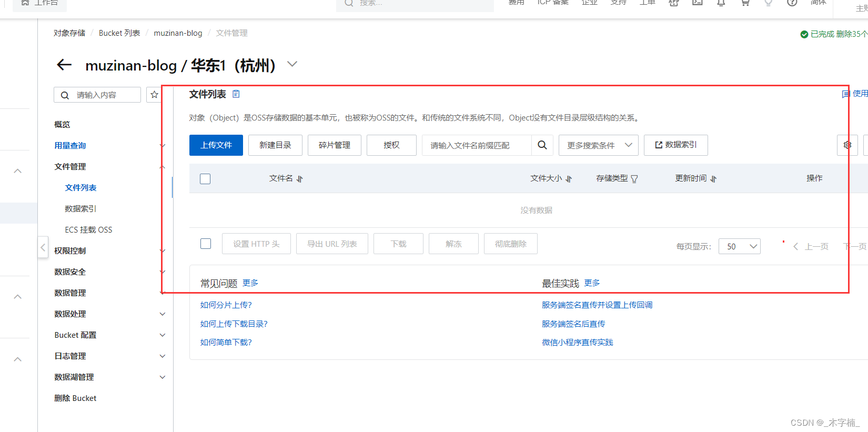Open 更多 link next to 最佳实践
Screen dimensions: 868x432
[592, 283]
